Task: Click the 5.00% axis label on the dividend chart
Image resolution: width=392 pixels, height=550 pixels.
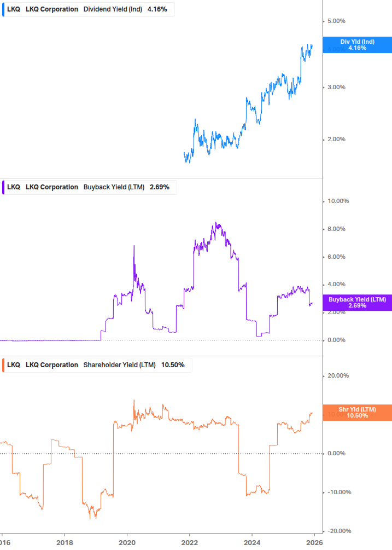Action: 336,21
